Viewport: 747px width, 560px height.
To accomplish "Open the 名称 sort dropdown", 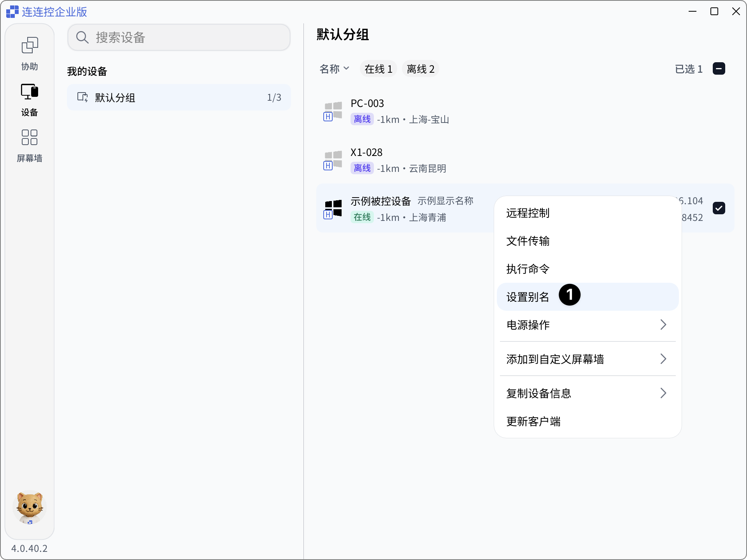I will point(334,69).
